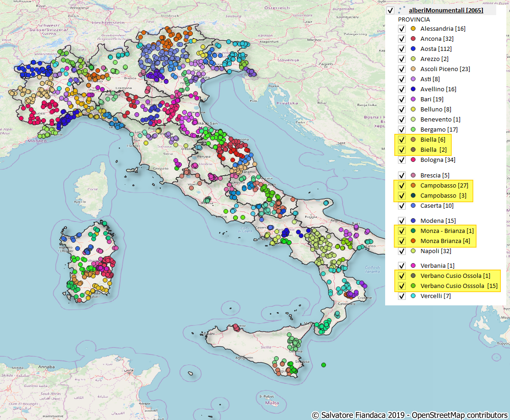Uncheck the Biella [6] category checkbox

pos(402,139)
